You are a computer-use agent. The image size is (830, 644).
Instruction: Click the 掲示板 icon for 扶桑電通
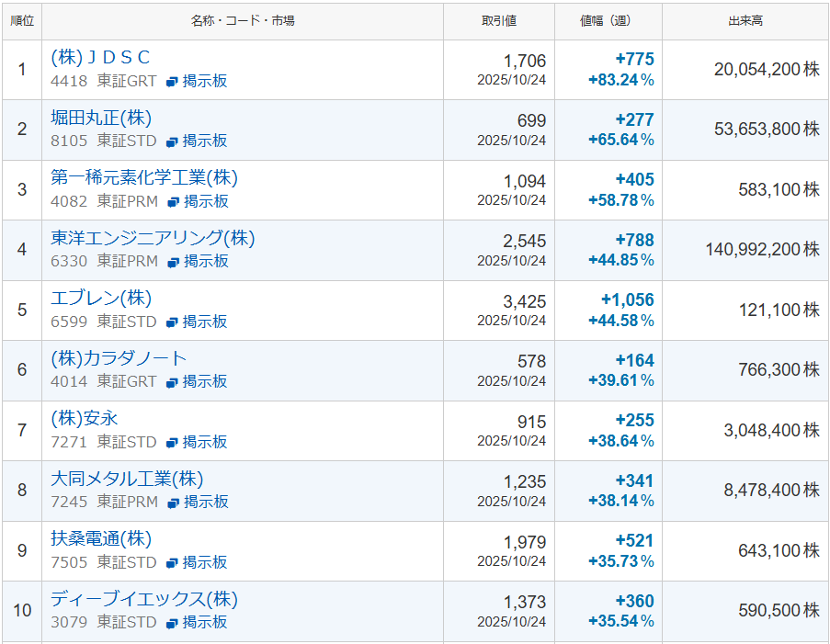[x=172, y=563]
